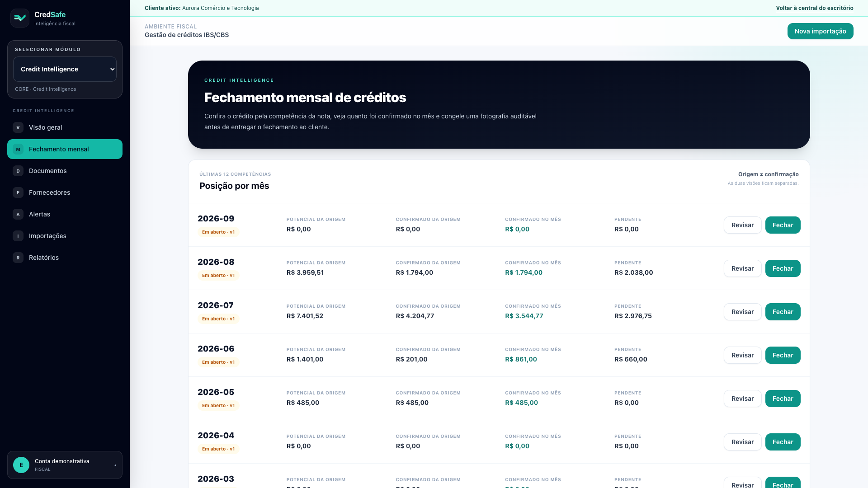Click the R$ 4.204,77 confirmado da origem value
Viewport: 868px width, 488px height.
[x=415, y=316]
